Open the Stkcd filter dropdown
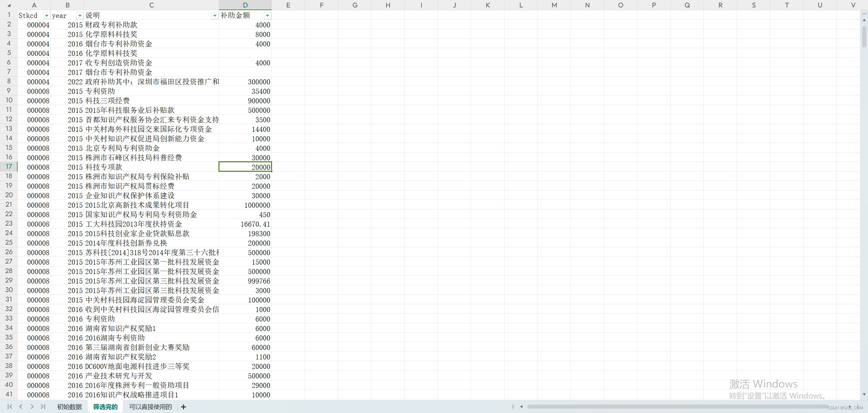Image resolution: width=868 pixels, height=413 pixels. tap(46, 16)
